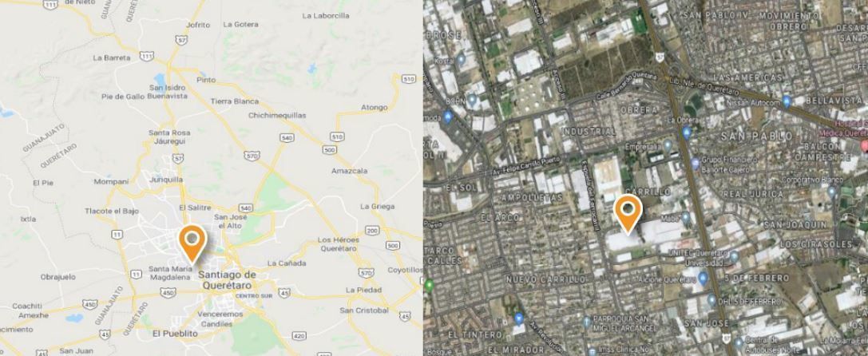Click the Alcione Querétaro place marker
Screen dimensions: 868x356
(703, 279)
